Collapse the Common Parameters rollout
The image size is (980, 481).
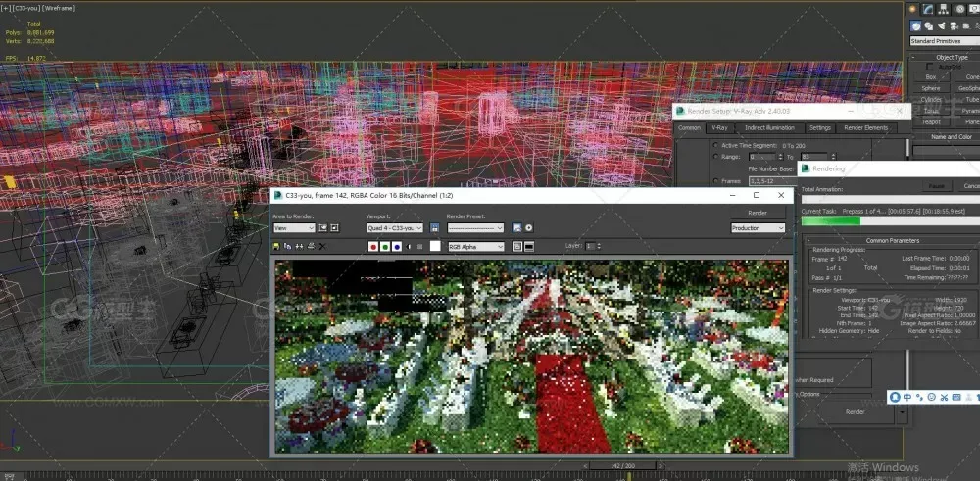(892, 241)
